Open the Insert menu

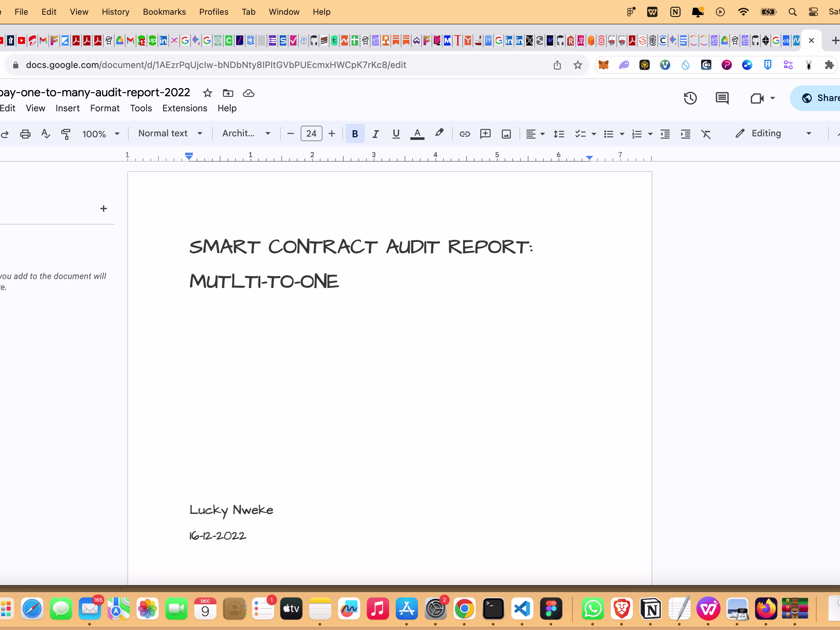point(68,108)
